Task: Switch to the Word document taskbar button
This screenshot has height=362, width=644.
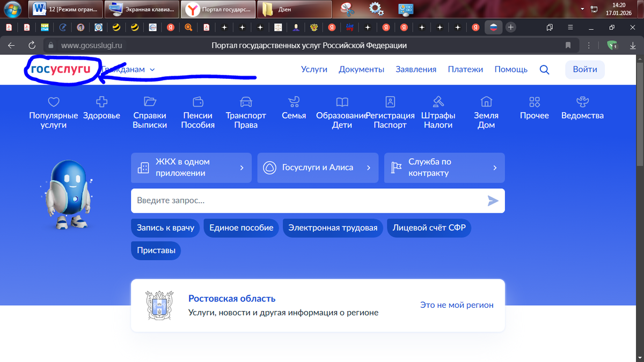Action: coord(64,9)
